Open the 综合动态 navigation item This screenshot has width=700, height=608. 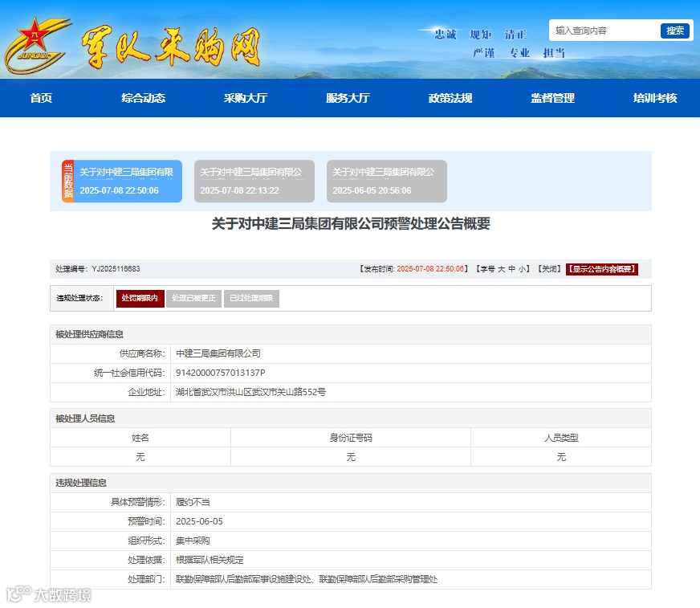tap(144, 98)
